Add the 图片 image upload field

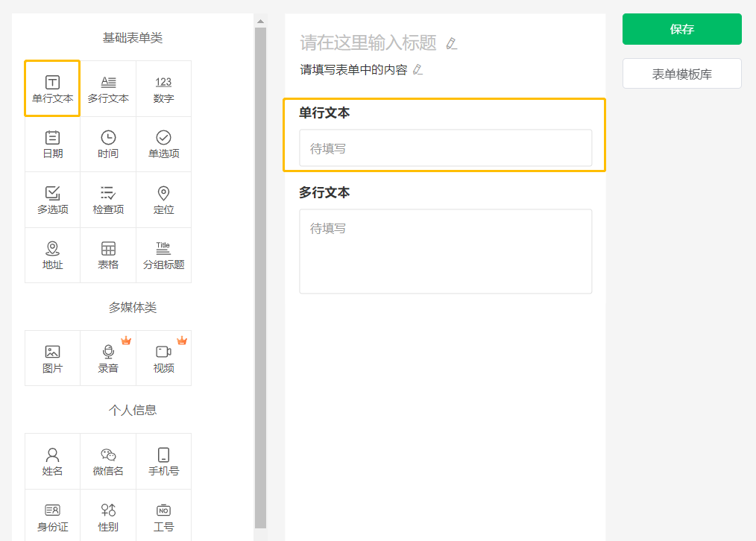coord(52,358)
